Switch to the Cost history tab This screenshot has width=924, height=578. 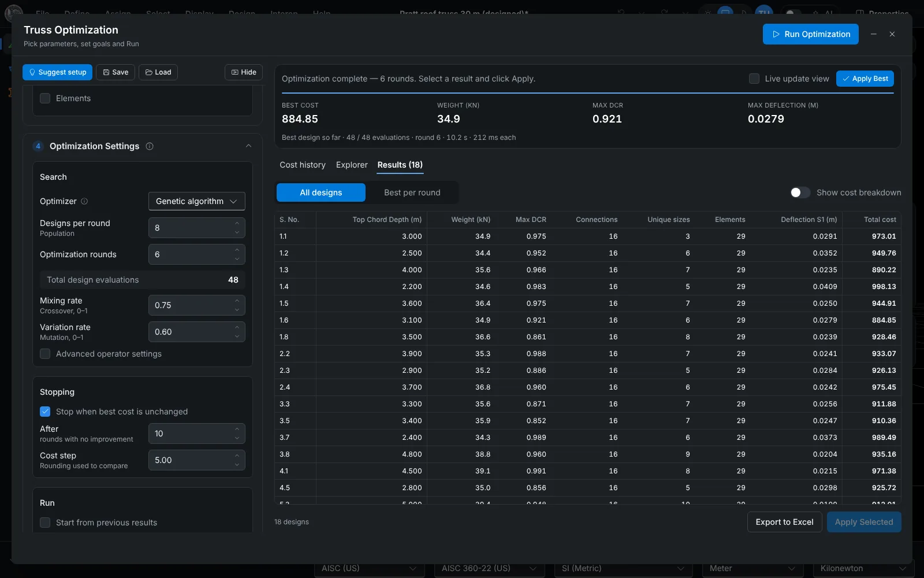[303, 165]
